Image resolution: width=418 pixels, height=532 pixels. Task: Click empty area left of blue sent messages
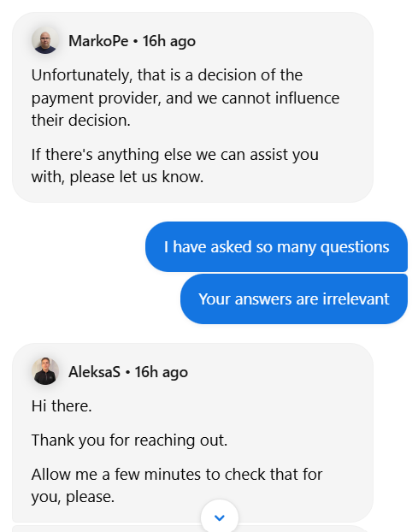point(74,271)
